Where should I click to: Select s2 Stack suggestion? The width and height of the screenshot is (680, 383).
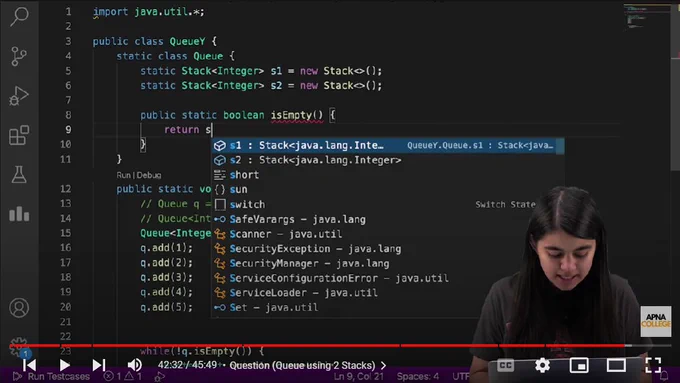click(388, 160)
